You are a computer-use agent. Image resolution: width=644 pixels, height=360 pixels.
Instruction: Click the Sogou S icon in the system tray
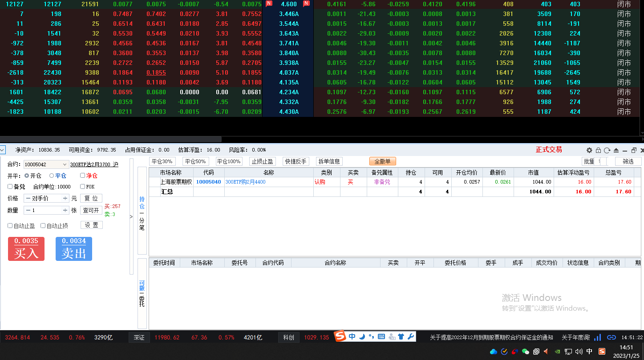coord(602,352)
